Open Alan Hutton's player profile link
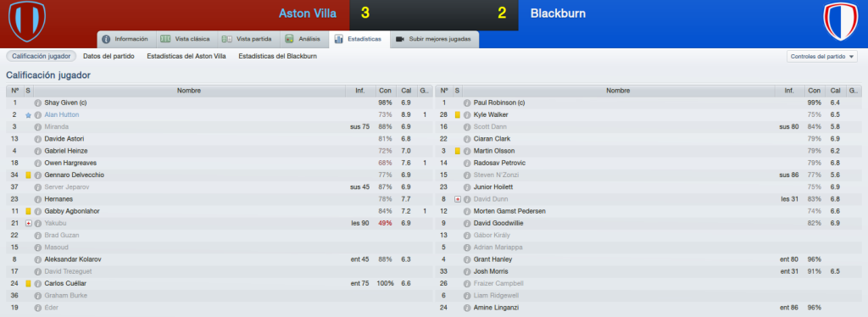 [61, 115]
